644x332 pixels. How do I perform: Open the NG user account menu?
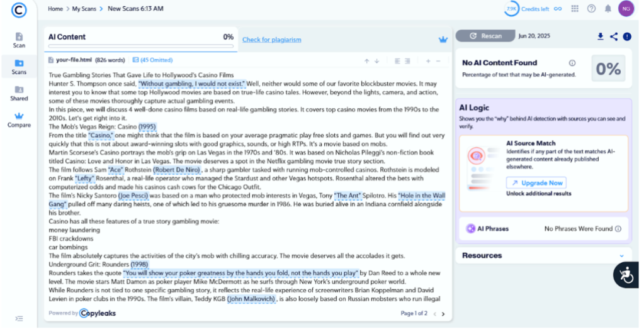pos(625,9)
